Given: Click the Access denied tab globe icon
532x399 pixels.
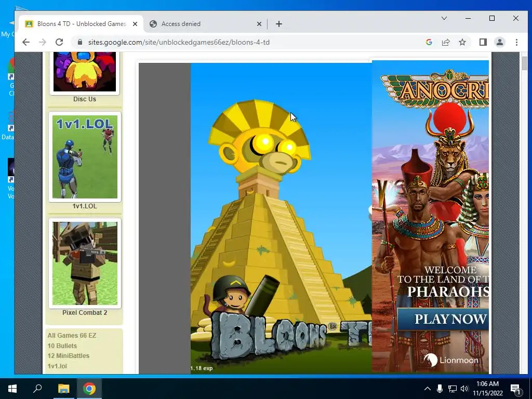Looking at the screenshot, I should [x=153, y=24].
